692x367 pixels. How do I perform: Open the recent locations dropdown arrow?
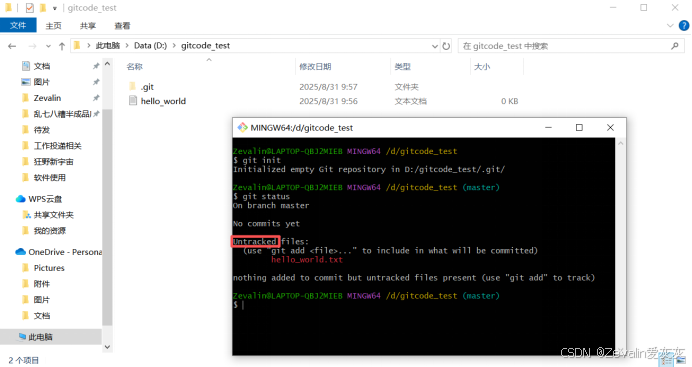pos(48,46)
